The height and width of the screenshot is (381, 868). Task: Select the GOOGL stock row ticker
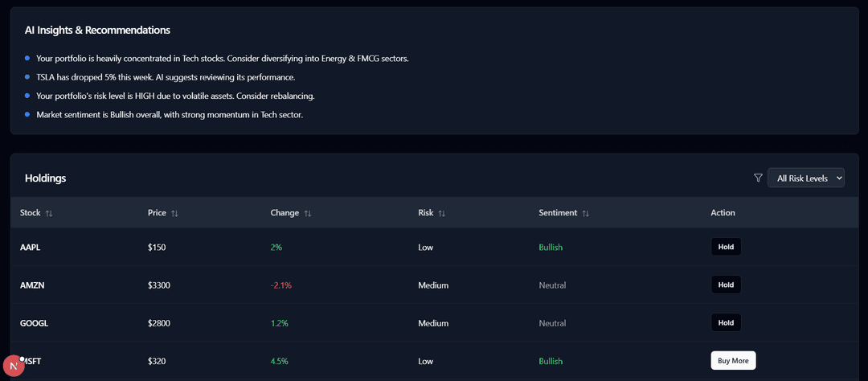(34, 323)
